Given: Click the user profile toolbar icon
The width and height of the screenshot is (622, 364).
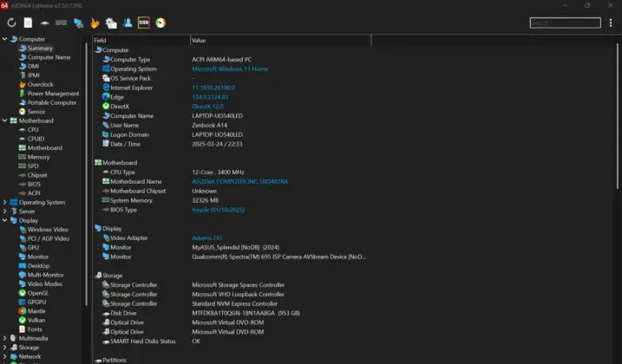Looking at the screenshot, I should [x=128, y=23].
